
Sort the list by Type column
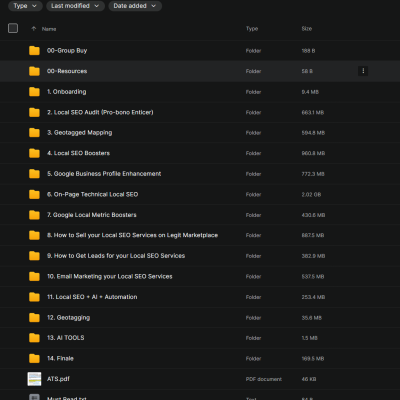point(252,29)
